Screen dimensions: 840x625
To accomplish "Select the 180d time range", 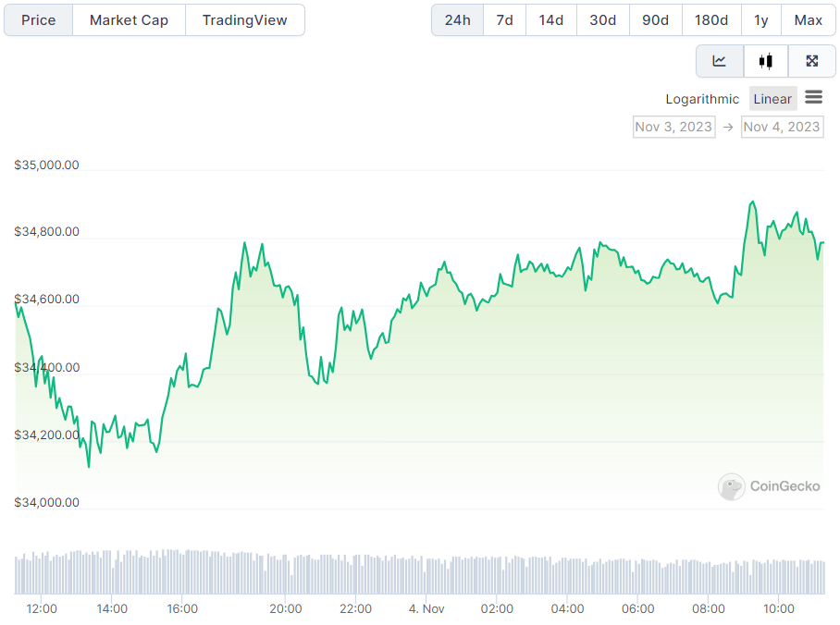I will (x=711, y=20).
